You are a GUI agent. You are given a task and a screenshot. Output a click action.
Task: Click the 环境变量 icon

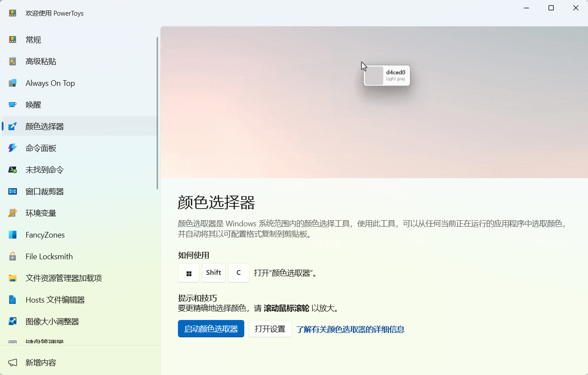coord(13,213)
